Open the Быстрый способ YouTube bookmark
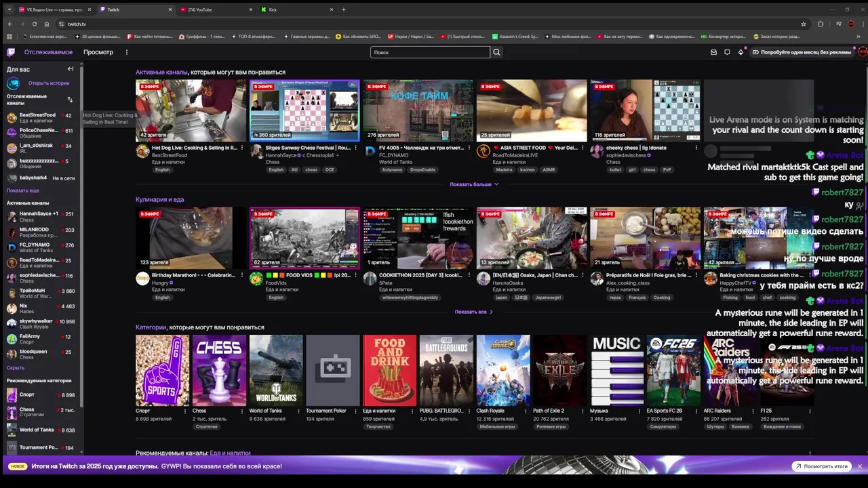The height and width of the screenshot is (488, 868). coord(463,37)
